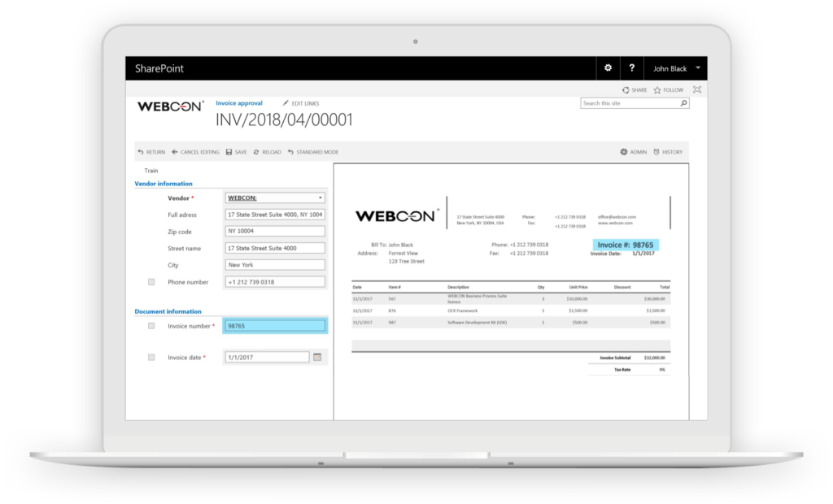Click the Street name field
This screenshot has width=833, height=504.
pyautogui.click(x=275, y=248)
